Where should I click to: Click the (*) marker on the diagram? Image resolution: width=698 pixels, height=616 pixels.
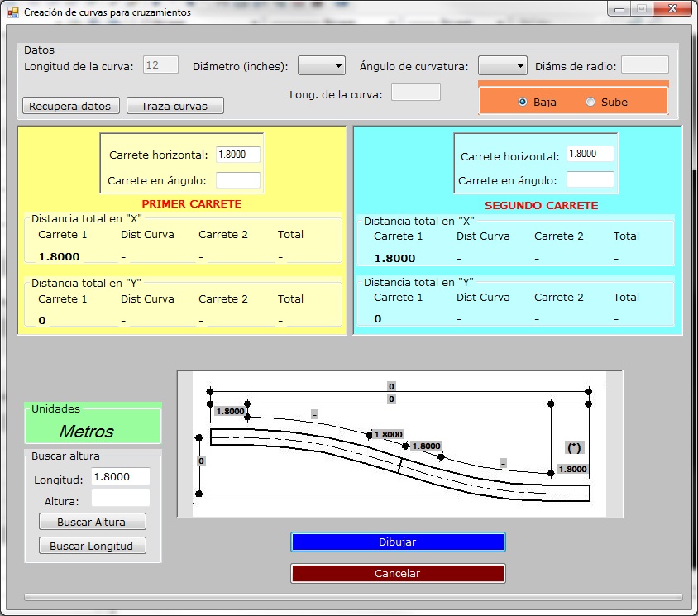574,447
